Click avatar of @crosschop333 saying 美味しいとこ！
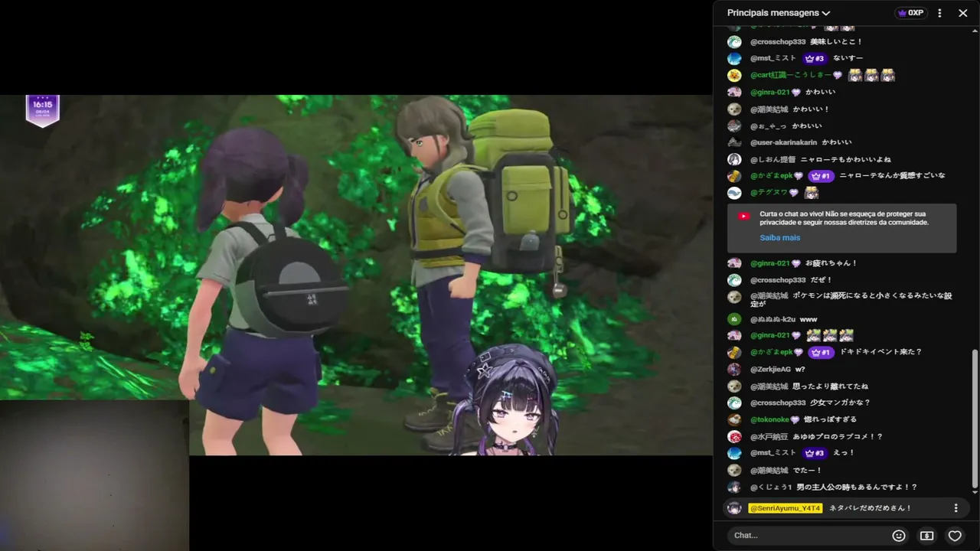The width and height of the screenshot is (980, 551). point(734,42)
